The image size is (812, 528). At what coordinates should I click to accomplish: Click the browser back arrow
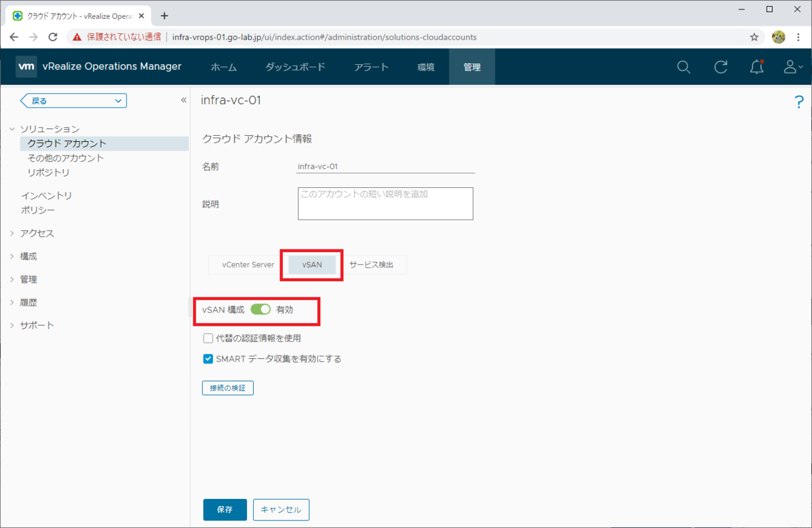[14, 37]
